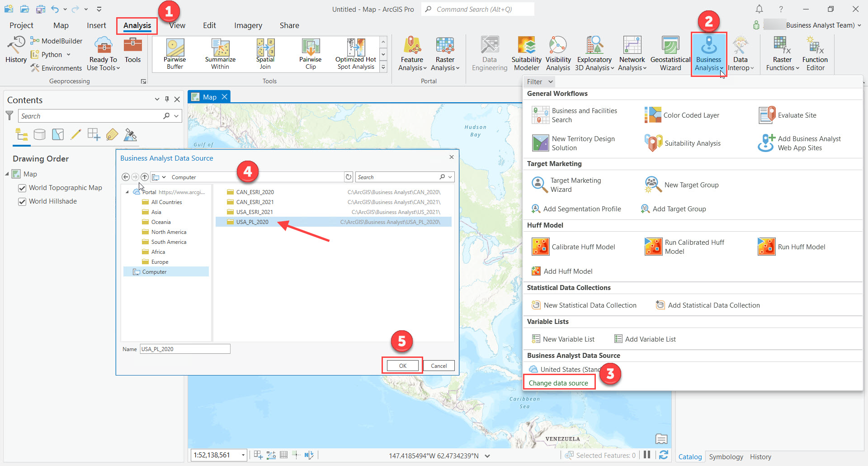Select the Pairwise Buffer tool
868x466 pixels.
pyautogui.click(x=175, y=53)
